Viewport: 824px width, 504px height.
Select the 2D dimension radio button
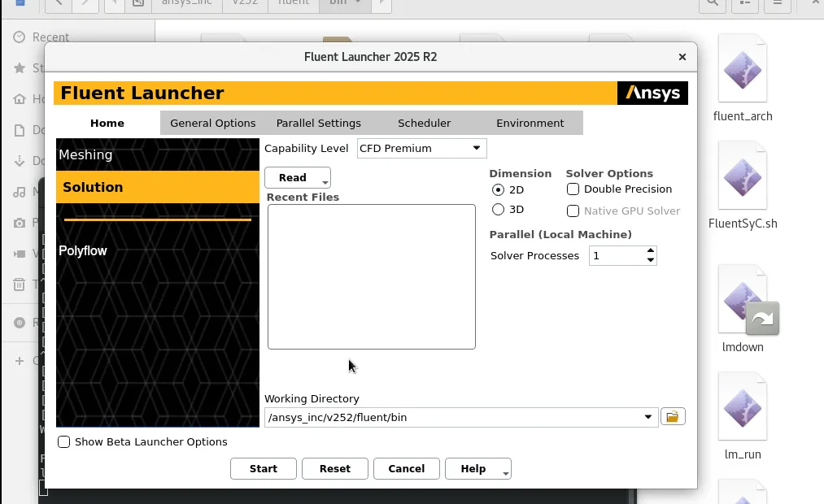(x=498, y=189)
